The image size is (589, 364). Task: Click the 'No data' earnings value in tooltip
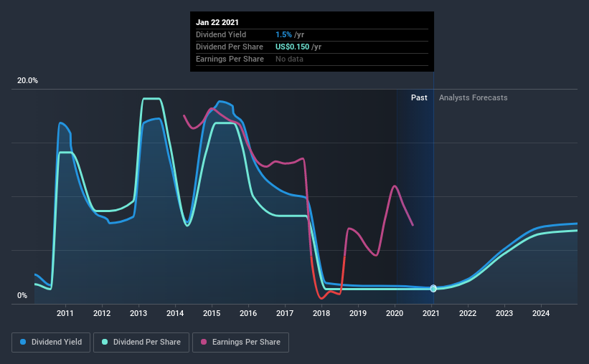point(289,59)
